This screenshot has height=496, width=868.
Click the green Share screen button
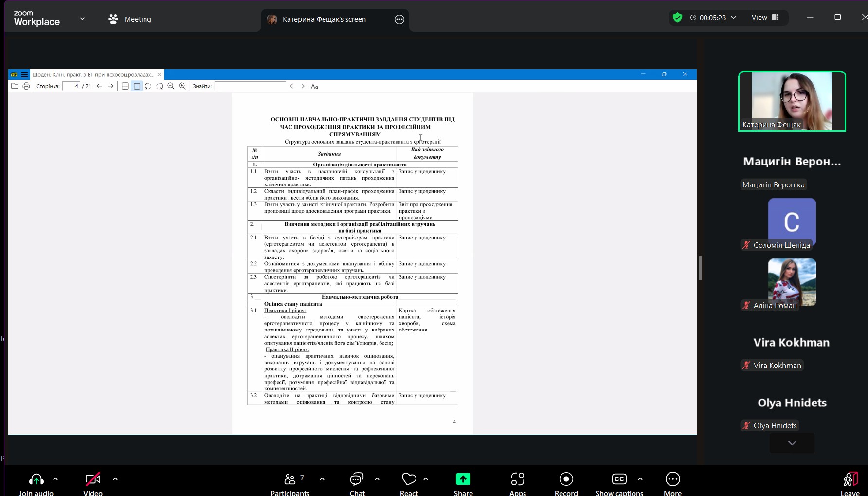(463, 479)
